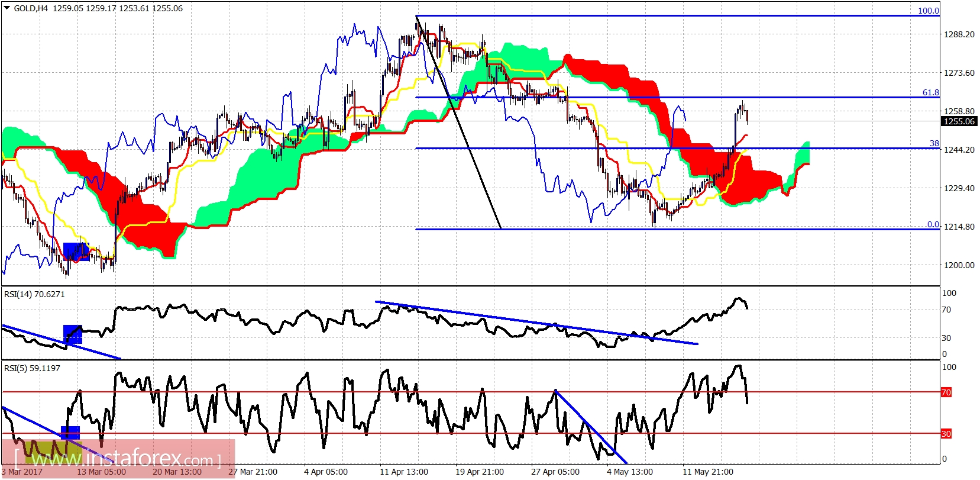Click the RSI(5) 59.1197 indicator label
Viewport: 980px width, 480px height.
tap(32, 368)
